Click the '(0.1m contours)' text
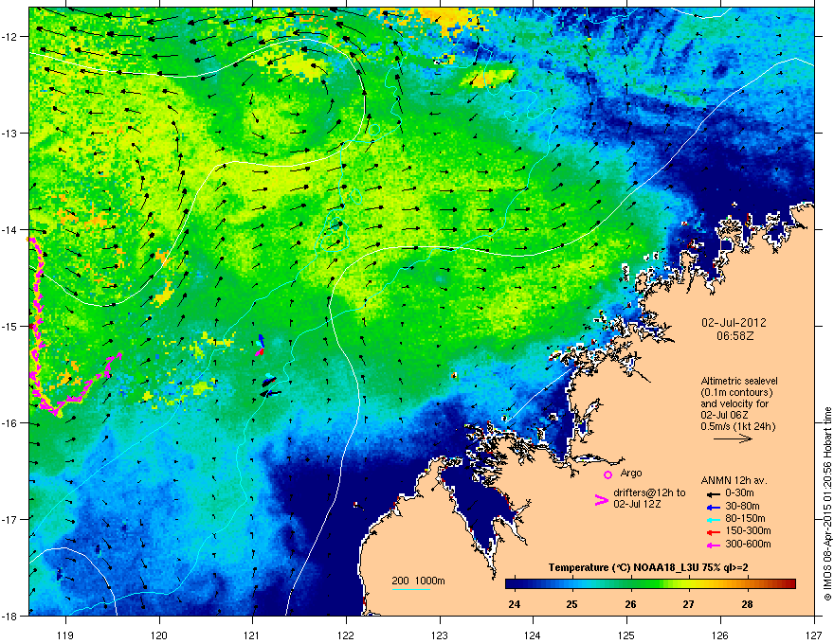Viewport: 834px width, 644px height. (736, 393)
